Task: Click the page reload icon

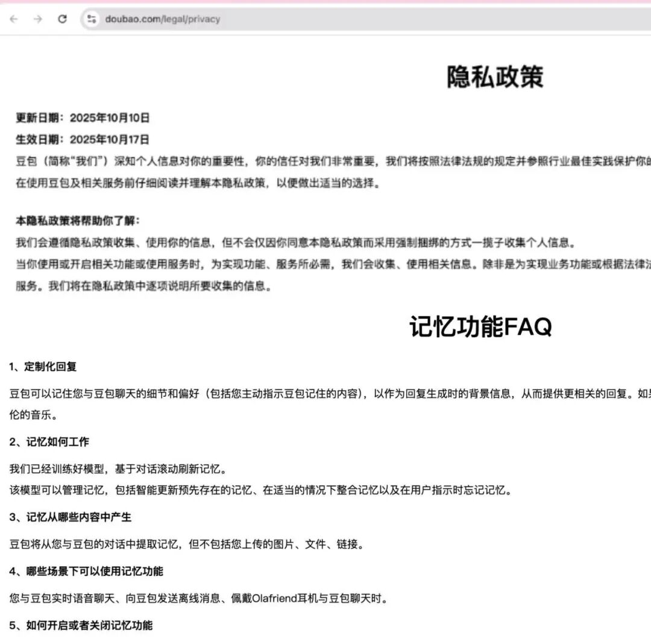Action: (61, 19)
